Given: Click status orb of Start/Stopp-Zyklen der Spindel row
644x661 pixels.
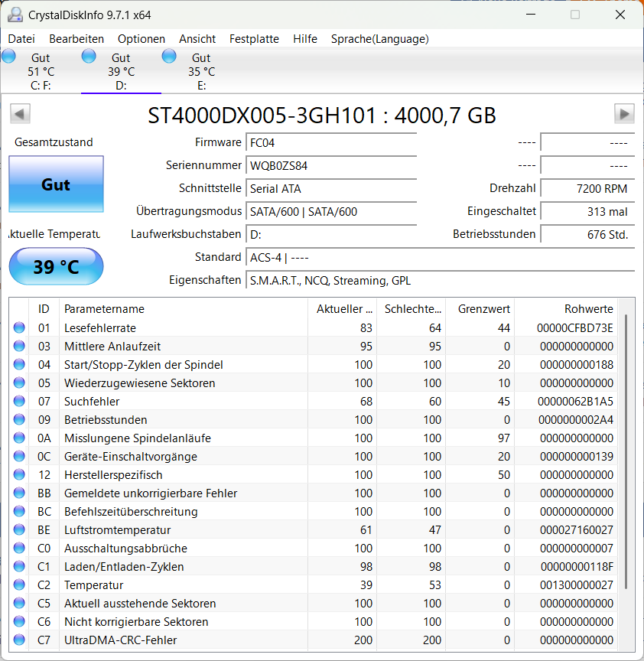Looking at the screenshot, I should [x=19, y=364].
